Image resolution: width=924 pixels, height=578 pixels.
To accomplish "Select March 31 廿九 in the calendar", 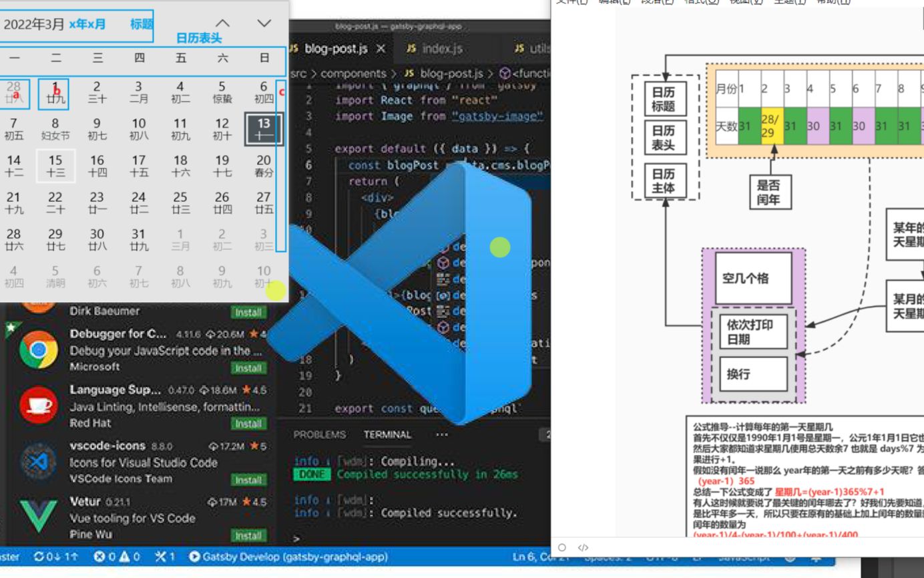I will point(138,239).
